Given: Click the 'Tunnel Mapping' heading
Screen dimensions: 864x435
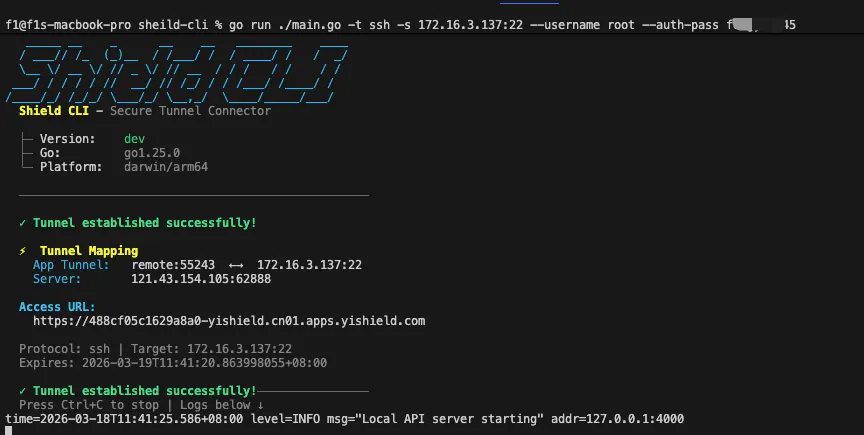Looking at the screenshot, I should [89, 251].
